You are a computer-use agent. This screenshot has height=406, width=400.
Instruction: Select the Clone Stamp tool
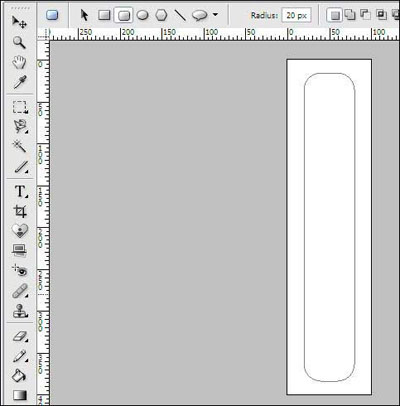click(x=20, y=311)
